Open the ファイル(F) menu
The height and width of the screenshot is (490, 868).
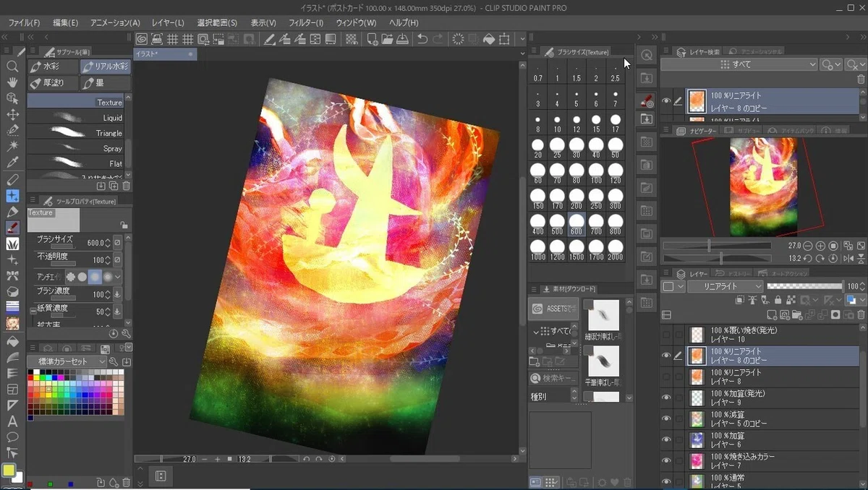click(x=24, y=22)
